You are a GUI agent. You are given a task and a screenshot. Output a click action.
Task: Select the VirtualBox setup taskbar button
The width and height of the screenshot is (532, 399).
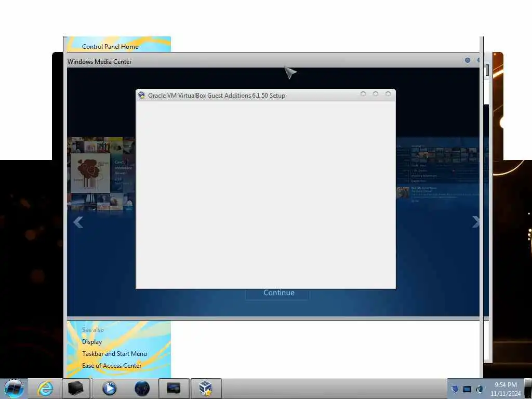pyautogui.click(x=206, y=389)
